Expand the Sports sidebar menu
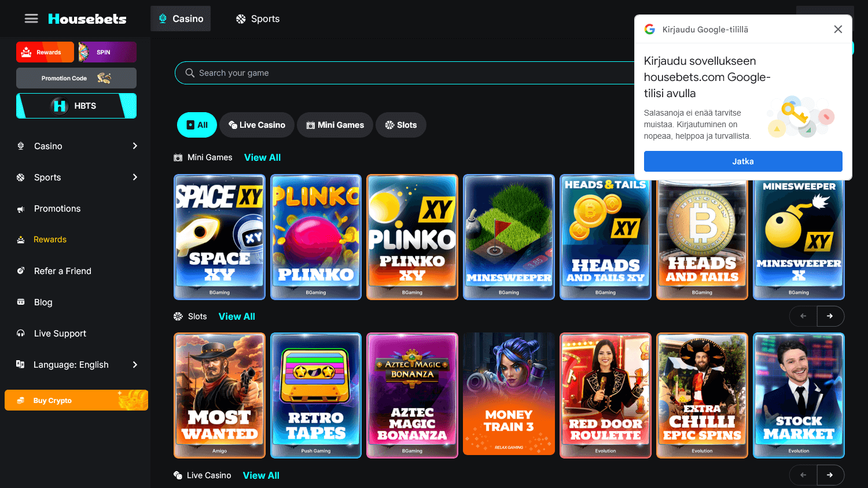The image size is (868, 488). coord(46,177)
